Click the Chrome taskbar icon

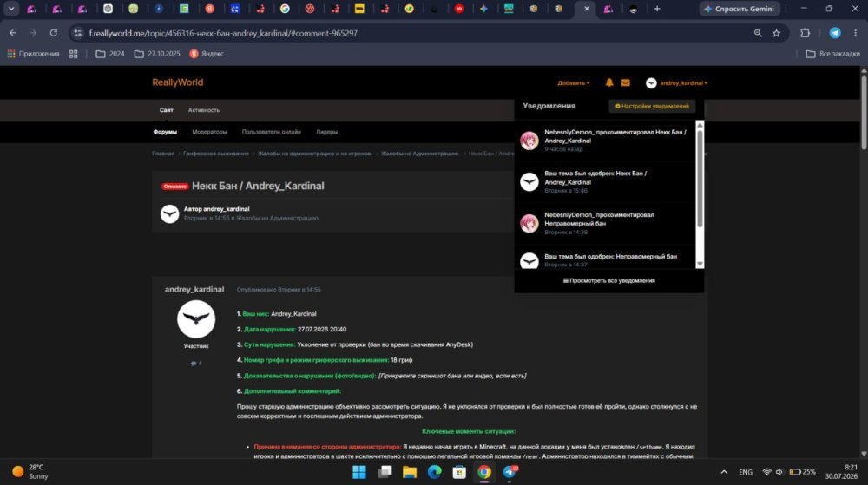(x=484, y=472)
